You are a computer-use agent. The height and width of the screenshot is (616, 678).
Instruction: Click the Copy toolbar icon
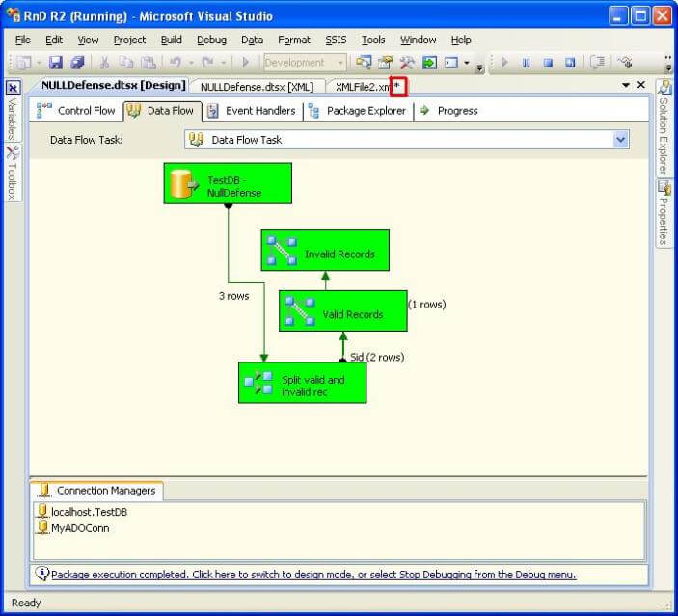click(x=126, y=63)
